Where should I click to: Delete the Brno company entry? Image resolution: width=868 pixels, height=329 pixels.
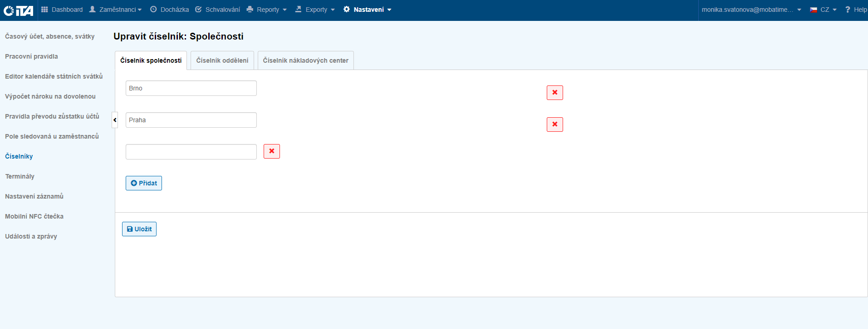pyautogui.click(x=554, y=93)
